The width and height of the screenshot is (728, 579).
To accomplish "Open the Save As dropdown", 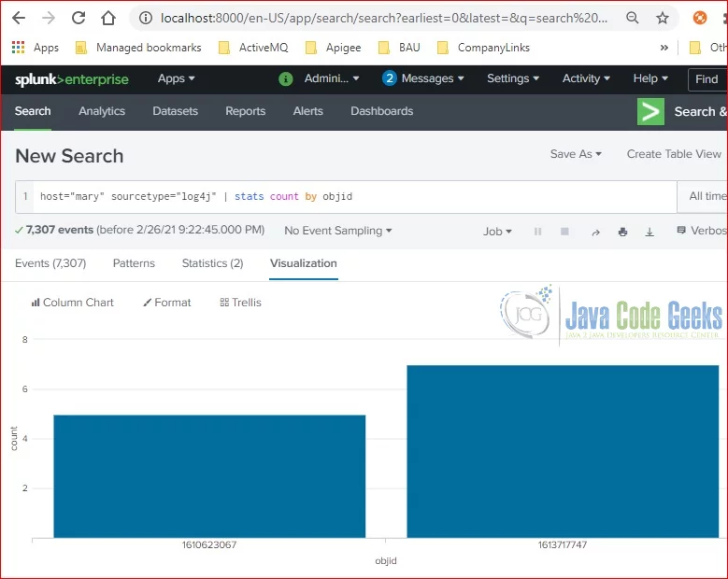I will coord(576,154).
